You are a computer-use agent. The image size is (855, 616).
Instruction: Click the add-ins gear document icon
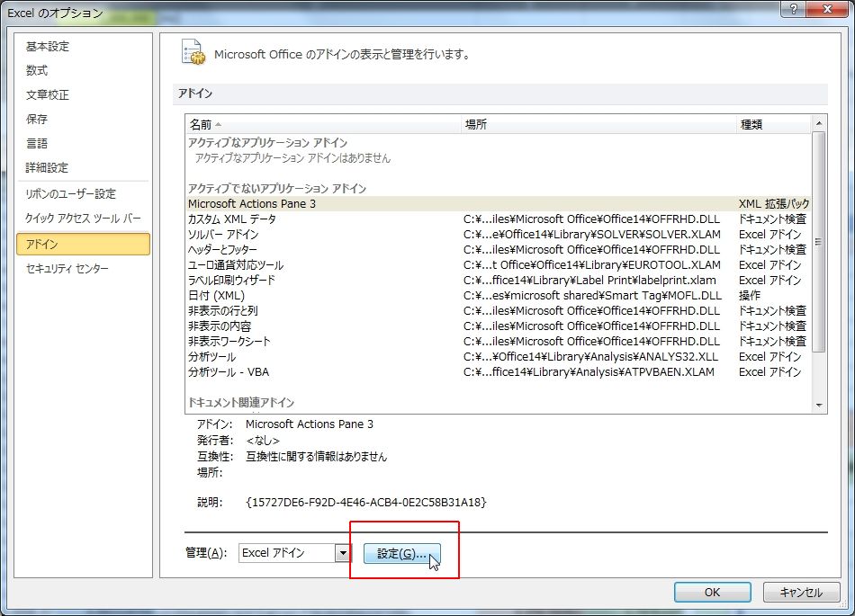click(x=193, y=52)
